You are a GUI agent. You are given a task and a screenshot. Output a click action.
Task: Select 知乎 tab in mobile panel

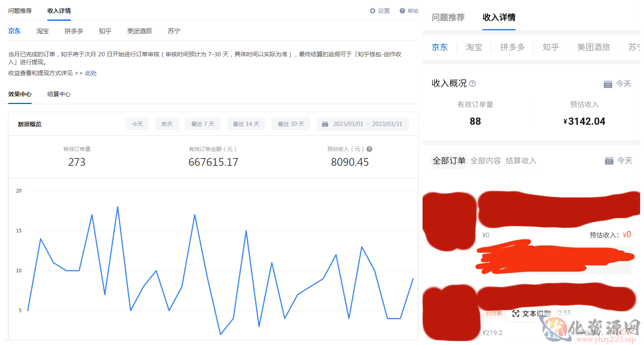pyautogui.click(x=551, y=47)
